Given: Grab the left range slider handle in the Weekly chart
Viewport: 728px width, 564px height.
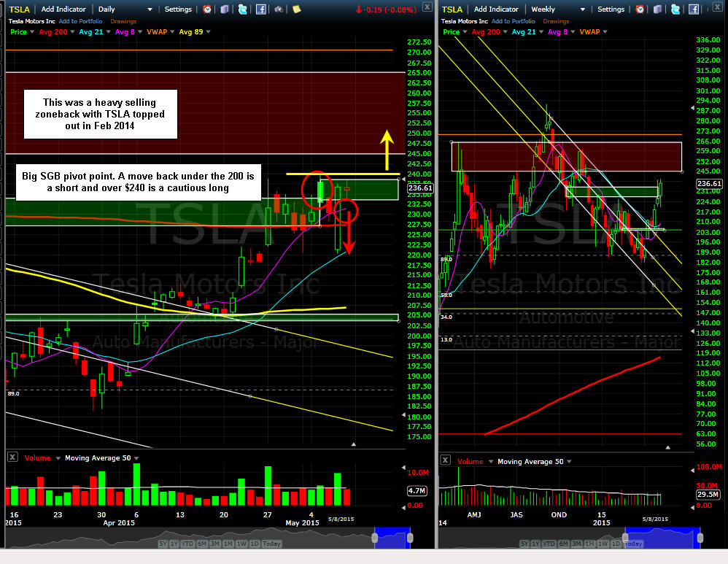Looking at the screenshot, I should [x=625, y=538].
